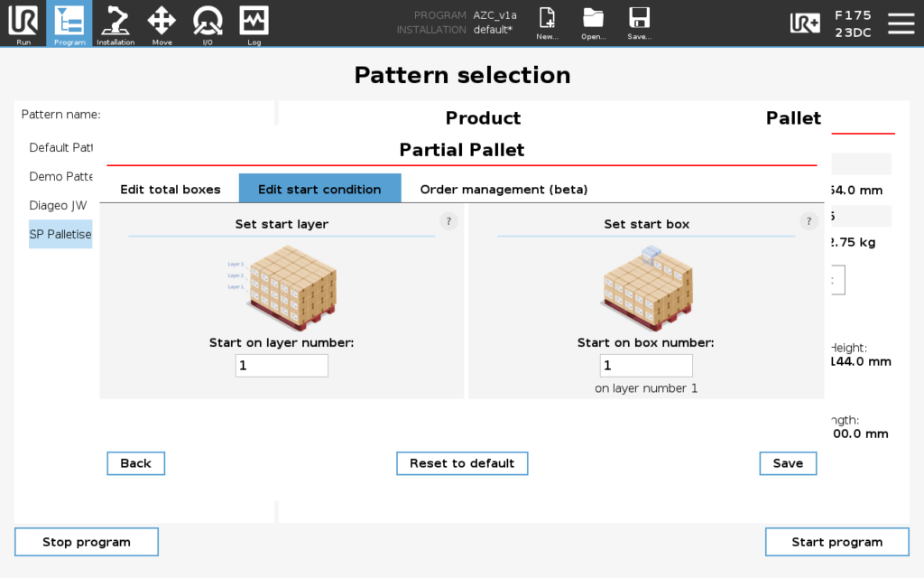Viewport: 924px width, 578px height.
Task: Open the UR+ icon in header
Action: (804, 23)
